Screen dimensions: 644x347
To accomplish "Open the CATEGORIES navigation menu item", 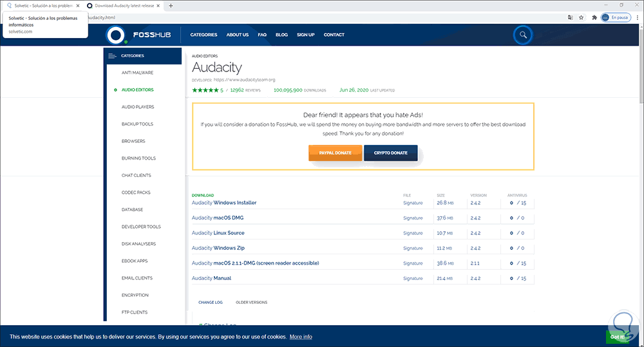I will [x=204, y=35].
